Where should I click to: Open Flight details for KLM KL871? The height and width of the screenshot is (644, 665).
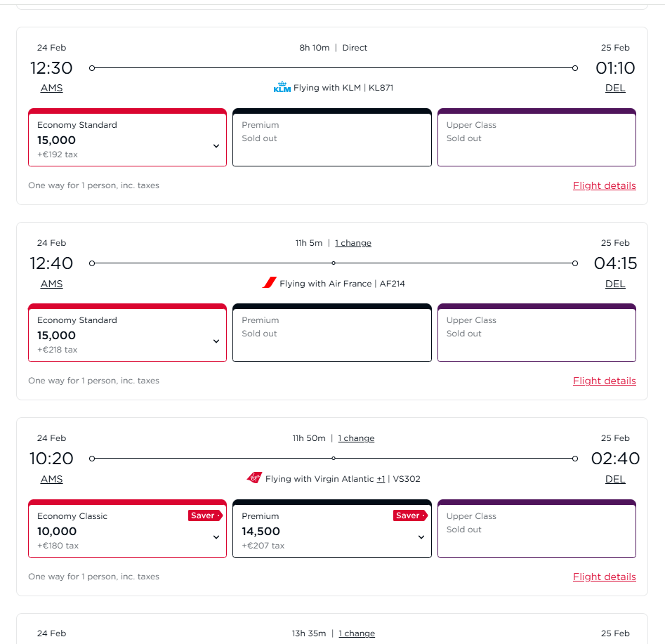pyautogui.click(x=604, y=185)
